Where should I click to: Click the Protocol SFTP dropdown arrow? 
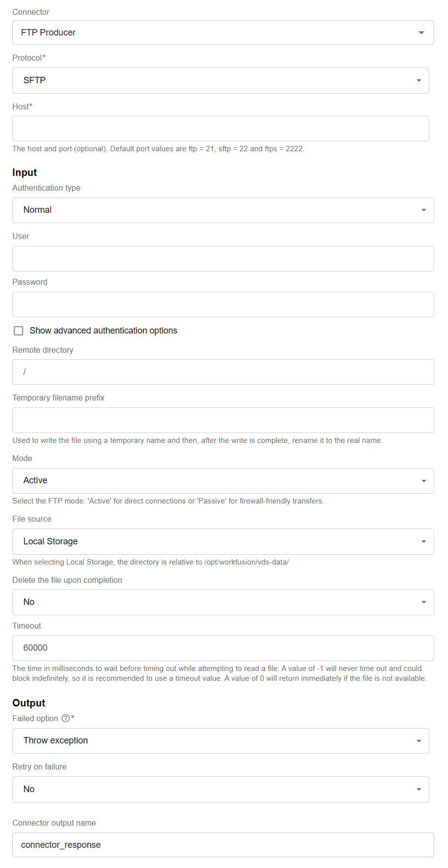click(418, 80)
